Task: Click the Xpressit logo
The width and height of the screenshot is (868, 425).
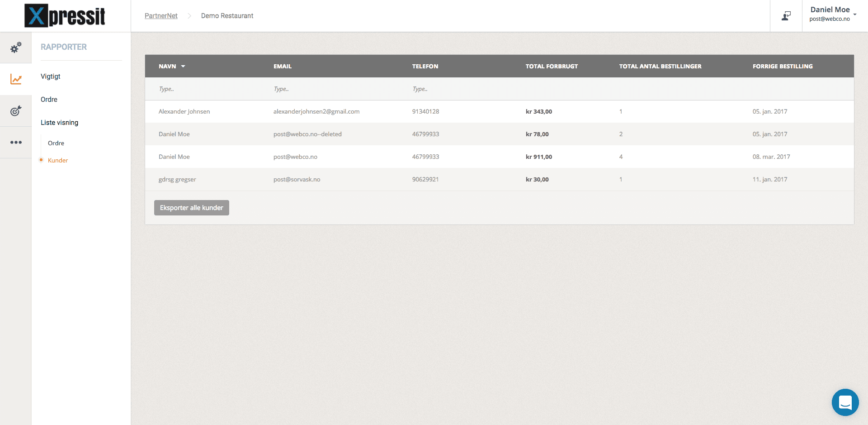Action: click(x=65, y=16)
